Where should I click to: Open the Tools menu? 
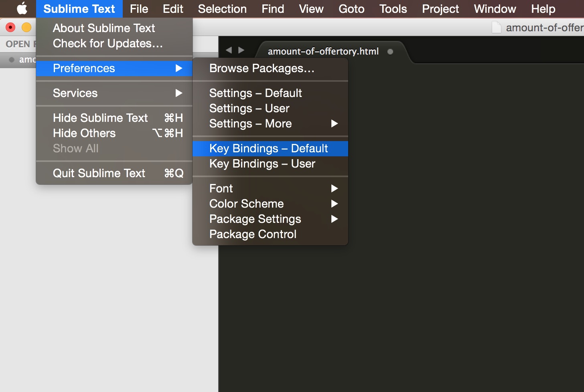393,9
